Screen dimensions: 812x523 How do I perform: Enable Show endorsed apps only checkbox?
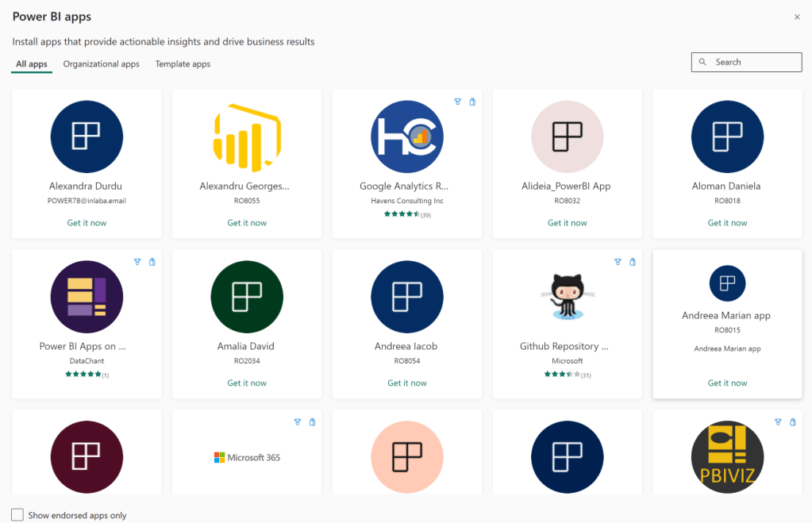(x=17, y=515)
